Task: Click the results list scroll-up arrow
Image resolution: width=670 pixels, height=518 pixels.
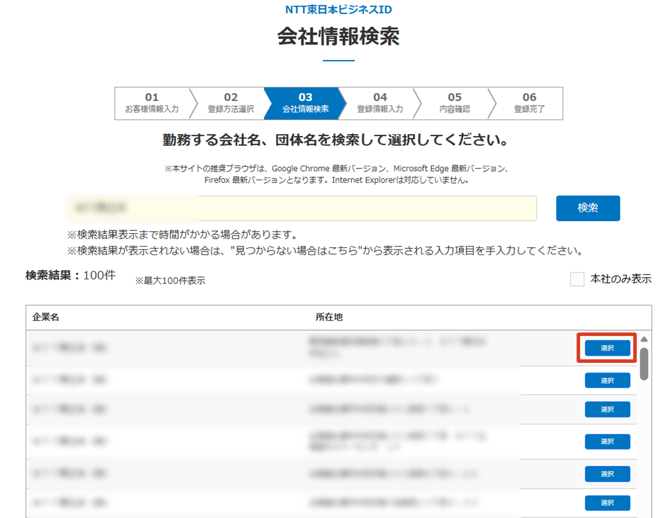Action: tap(644, 339)
